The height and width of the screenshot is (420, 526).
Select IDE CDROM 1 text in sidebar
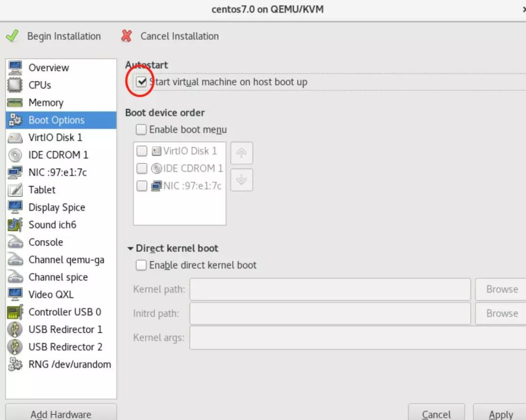click(58, 155)
